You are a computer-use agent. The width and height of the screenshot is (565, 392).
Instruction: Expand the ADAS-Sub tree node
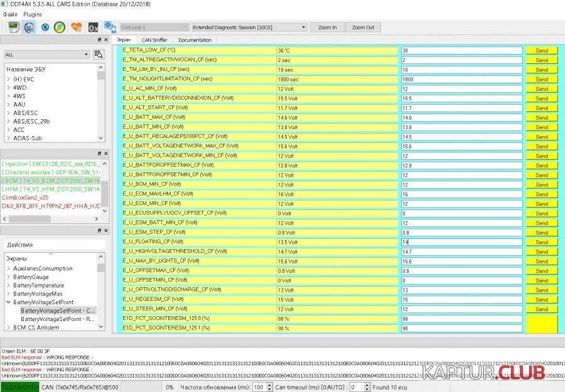[x=9, y=138]
